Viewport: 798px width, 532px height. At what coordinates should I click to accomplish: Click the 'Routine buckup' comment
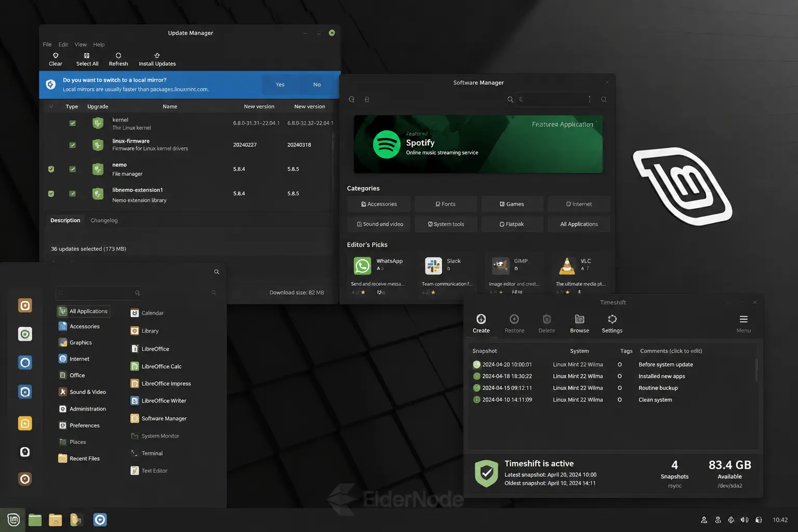coord(658,388)
